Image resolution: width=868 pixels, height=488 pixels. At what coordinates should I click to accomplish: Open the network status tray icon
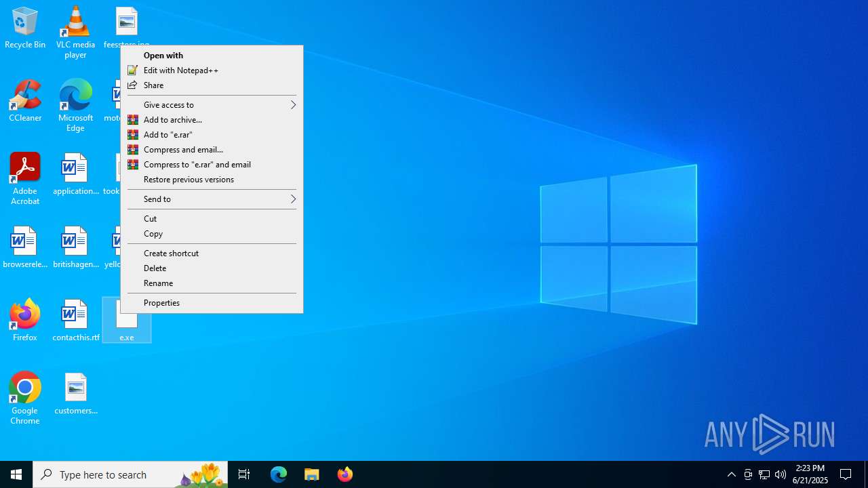(x=764, y=474)
